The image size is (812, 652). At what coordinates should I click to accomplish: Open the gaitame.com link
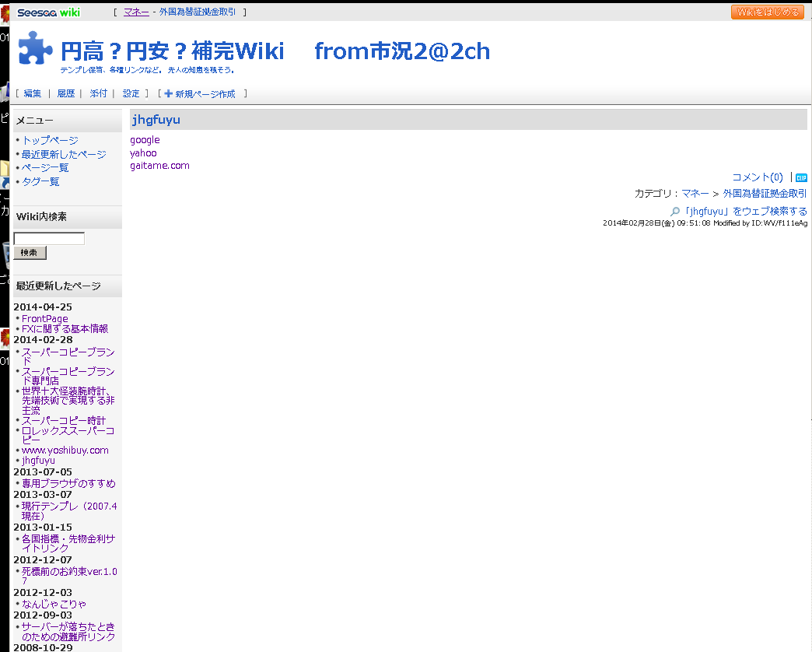pyautogui.click(x=159, y=166)
